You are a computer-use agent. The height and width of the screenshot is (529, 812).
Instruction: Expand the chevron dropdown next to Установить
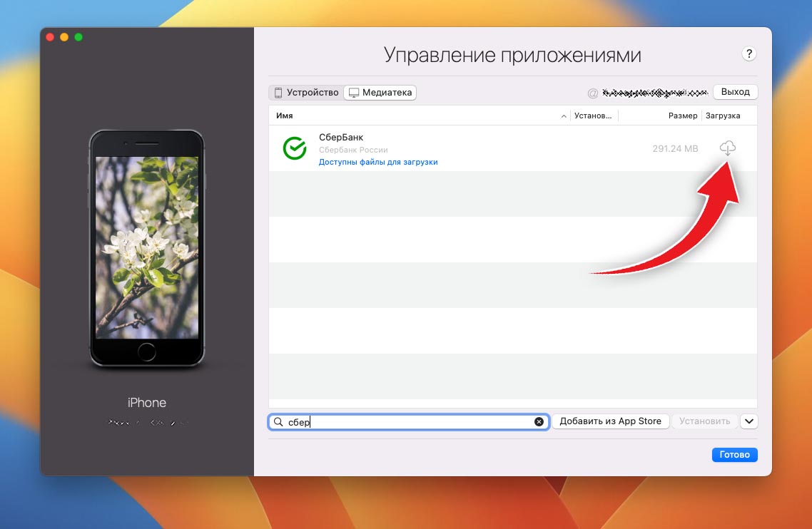pyautogui.click(x=748, y=421)
